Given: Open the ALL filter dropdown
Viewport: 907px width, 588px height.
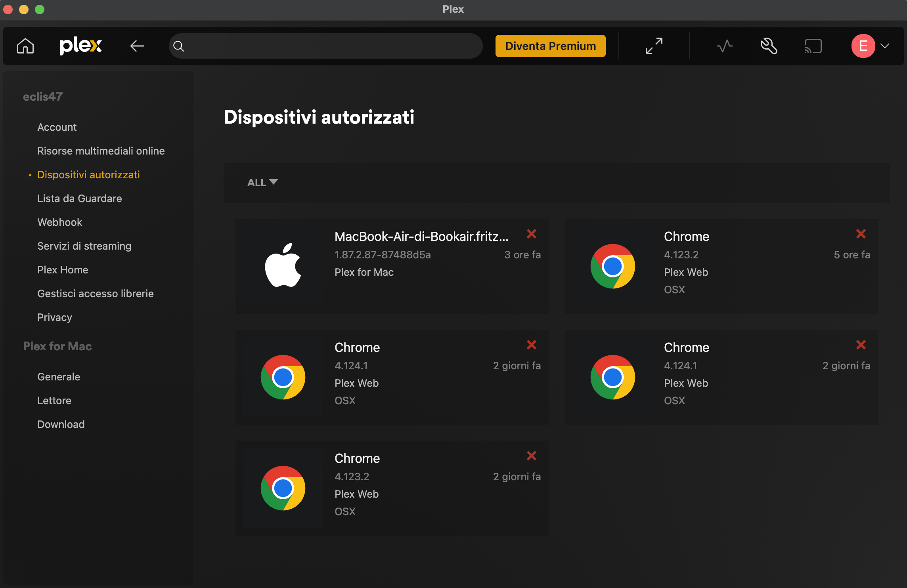Looking at the screenshot, I should [x=262, y=183].
